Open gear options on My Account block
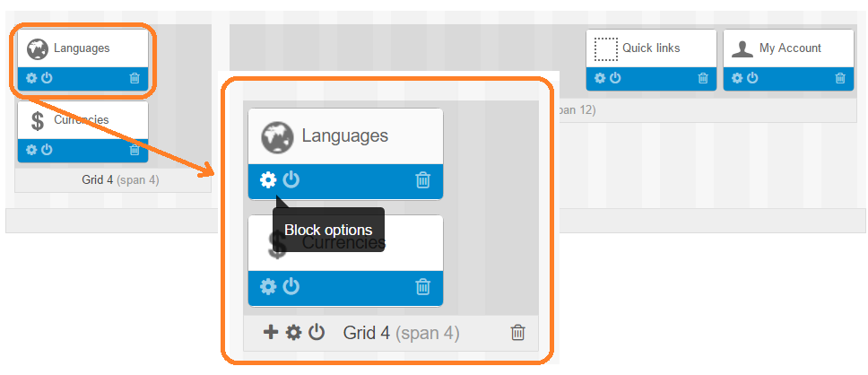Viewport: 868px width, 375px height. pos(737,78)
